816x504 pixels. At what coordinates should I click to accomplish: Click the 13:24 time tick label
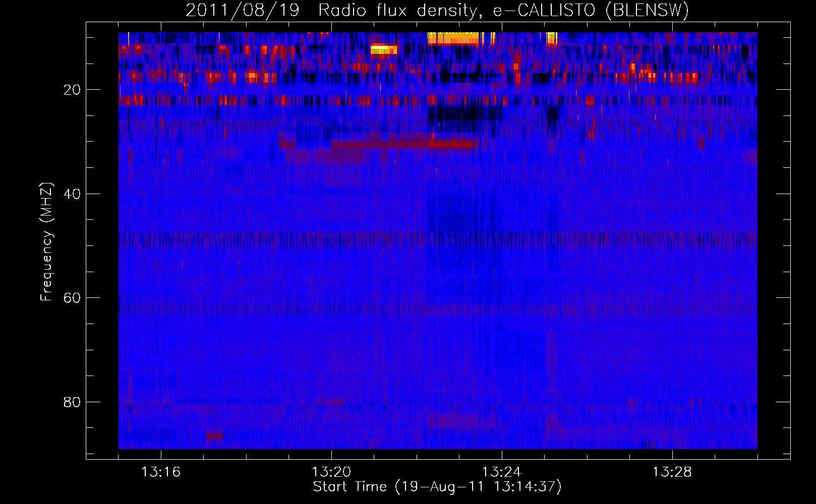pos(502,472)
